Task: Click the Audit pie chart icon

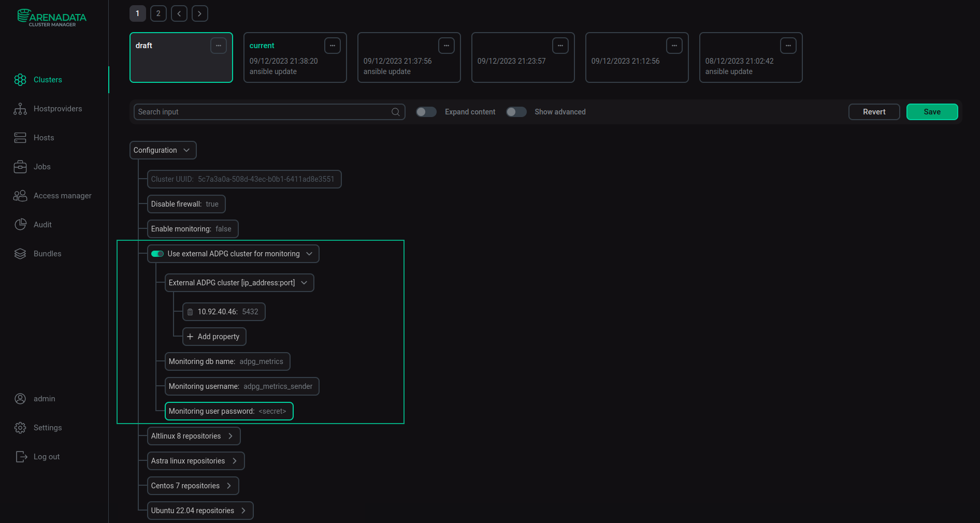Action: coord(20,225)
